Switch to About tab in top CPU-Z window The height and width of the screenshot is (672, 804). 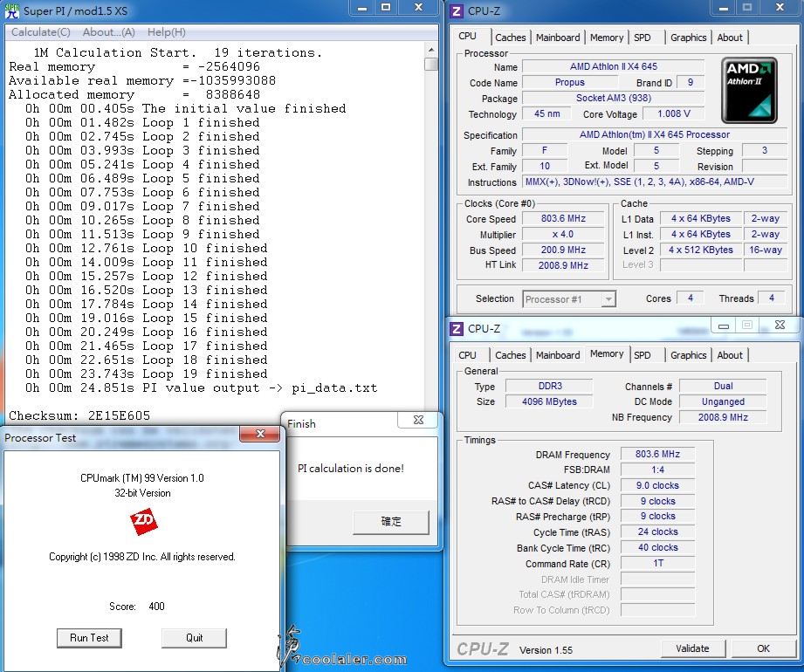point(730,38)
